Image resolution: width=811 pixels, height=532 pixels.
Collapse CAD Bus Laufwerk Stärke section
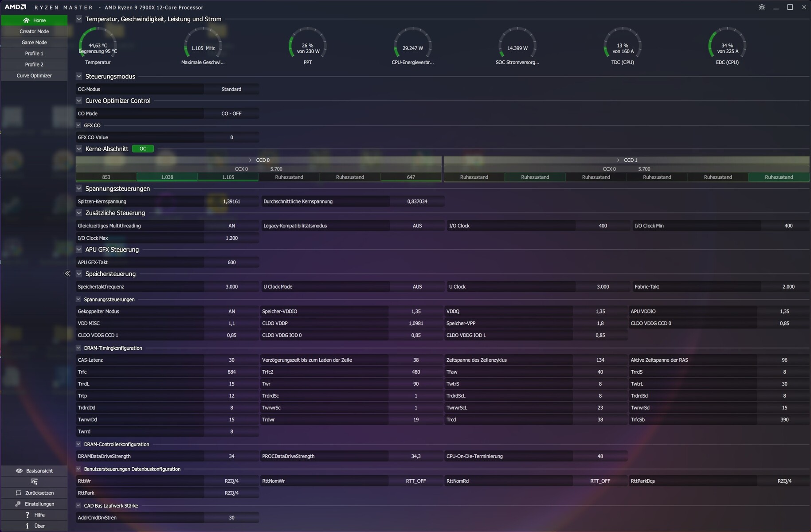click(78, 506)
